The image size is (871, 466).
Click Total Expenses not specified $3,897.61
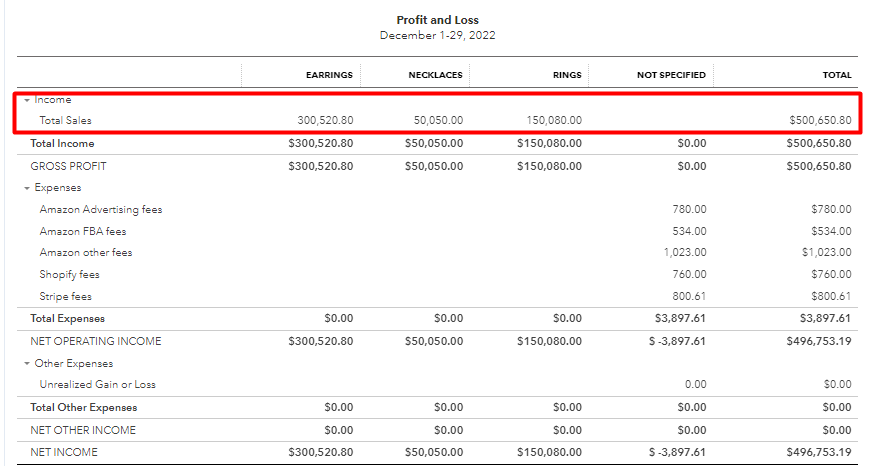tap(680, 318)
